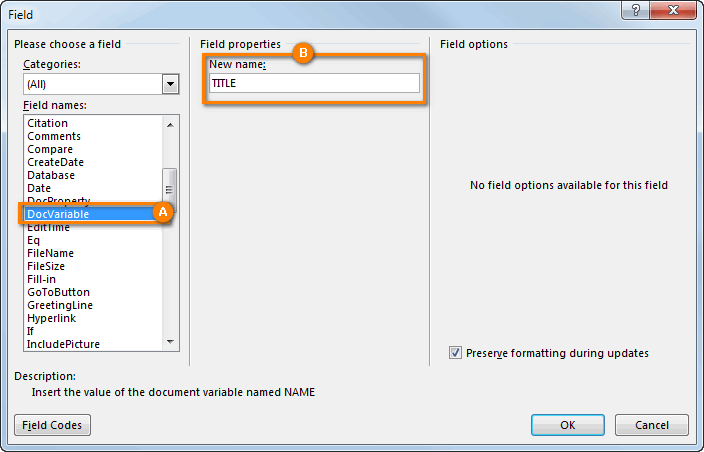Screen dimensions: 704x452
Task: Click the help question mark icon
Action: [635, 10]
